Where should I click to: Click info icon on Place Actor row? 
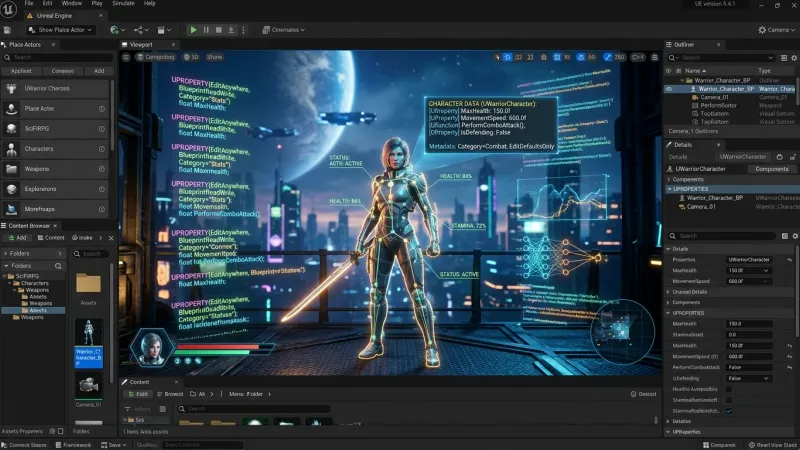point(102,109)
